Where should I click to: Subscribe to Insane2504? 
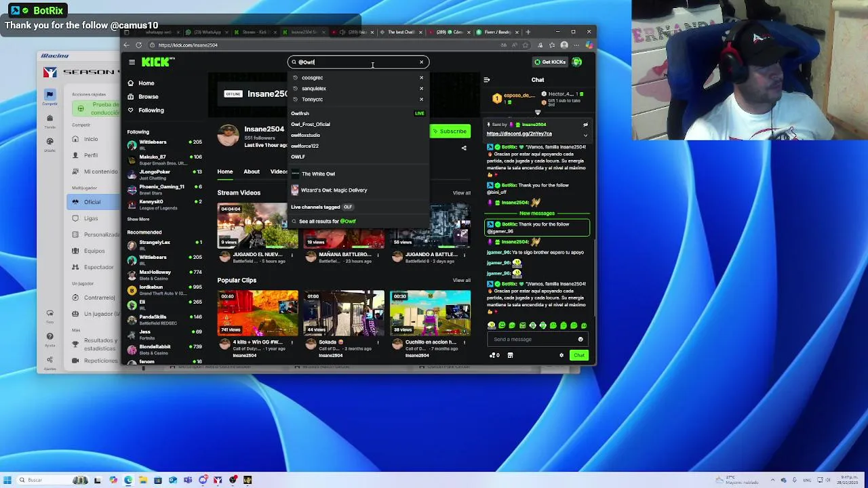click(450, 131)
